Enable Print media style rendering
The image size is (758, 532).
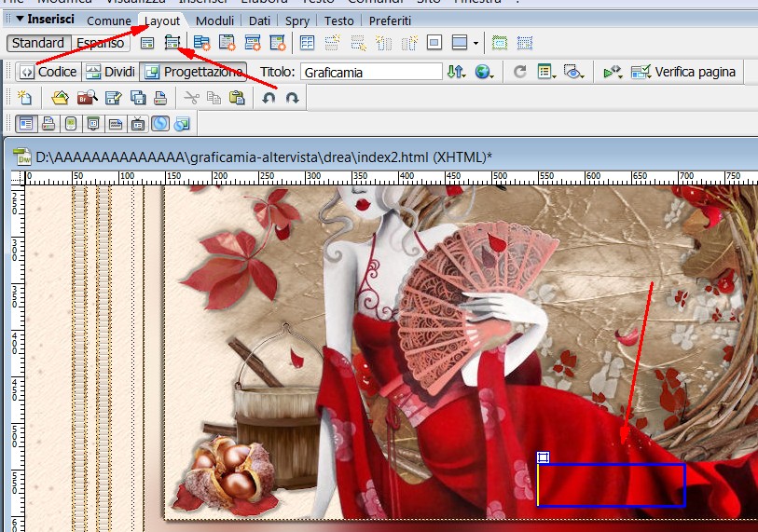[48, 124]
